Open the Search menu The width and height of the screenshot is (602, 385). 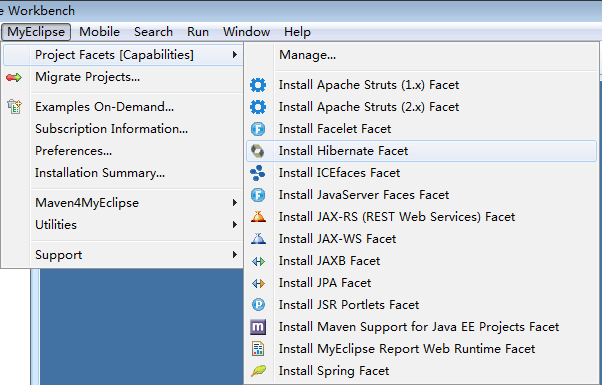click(153, 32)
